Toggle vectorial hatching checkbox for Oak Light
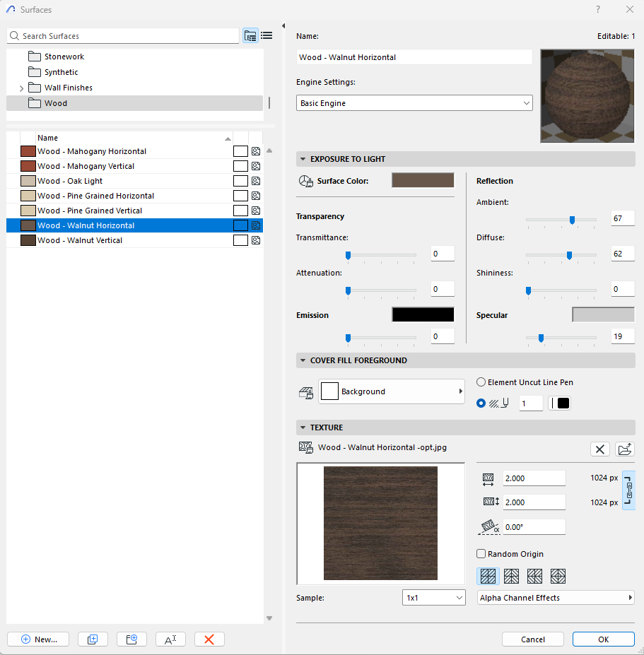Image resolution: width=644 pixels, height=655 pixels. coord(240,181)
